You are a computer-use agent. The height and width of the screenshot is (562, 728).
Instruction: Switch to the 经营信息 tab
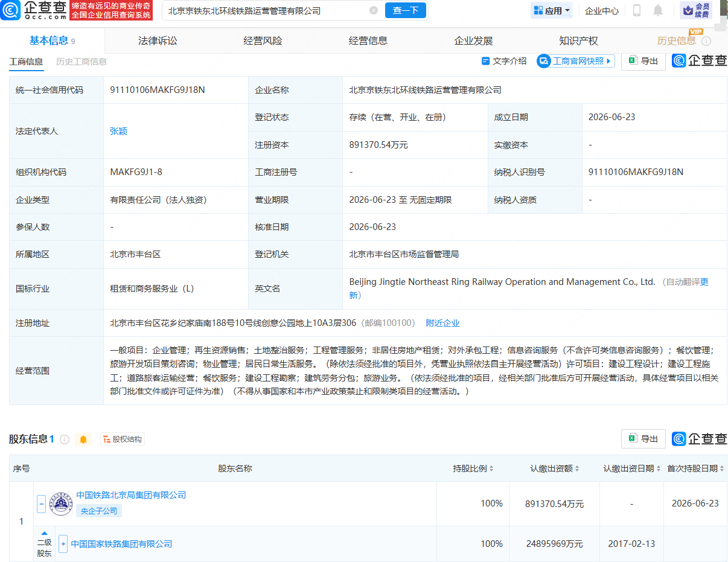tap(368, 41)
